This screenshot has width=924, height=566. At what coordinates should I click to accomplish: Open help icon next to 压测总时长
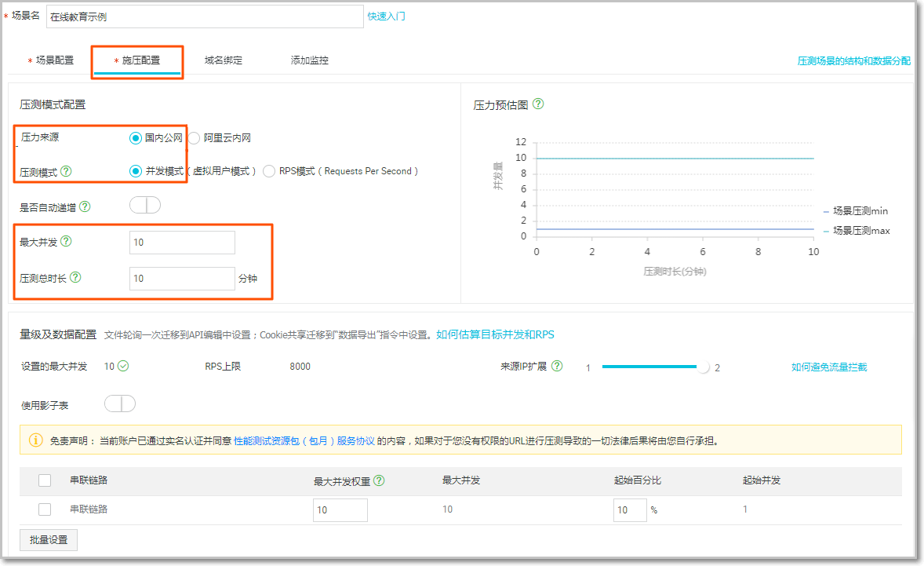pos(75,277)
